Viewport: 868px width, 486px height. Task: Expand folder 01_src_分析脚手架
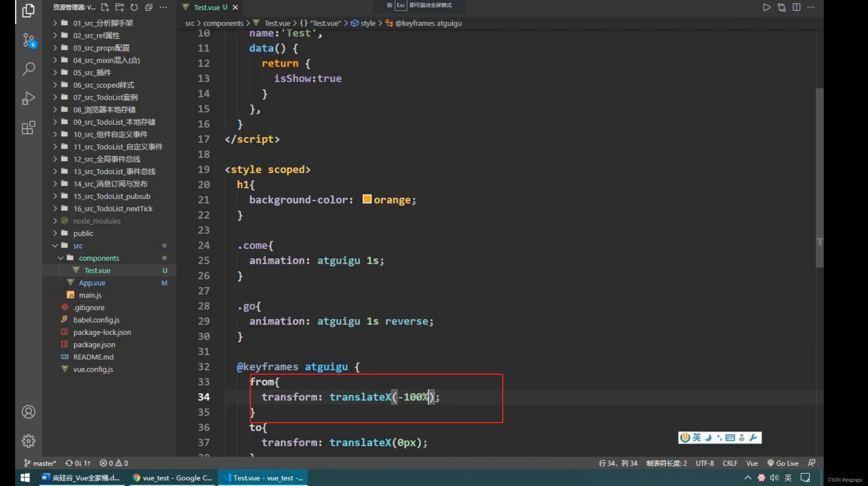coord(109,23)
